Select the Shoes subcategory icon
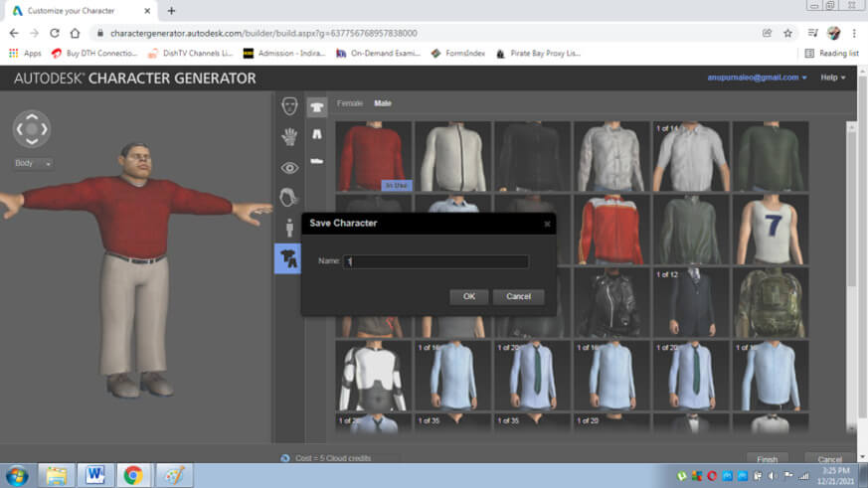The image size is (868, 488). click(316, 161)
